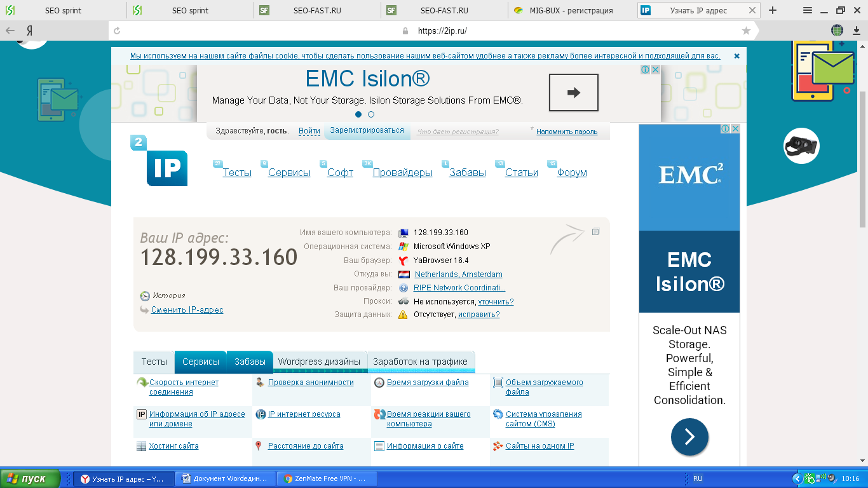Click the VR headset round icon on the right

(801, 146)
